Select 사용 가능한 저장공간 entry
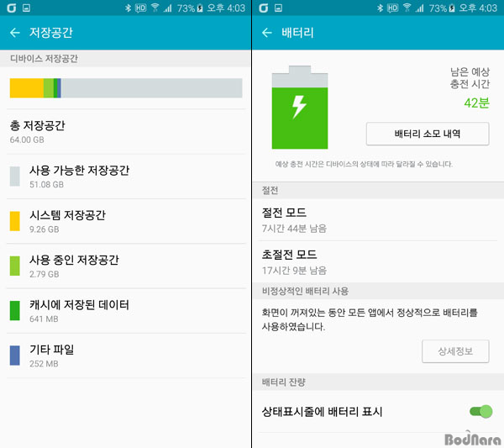 pyautogui.click(x=126, y=177)
